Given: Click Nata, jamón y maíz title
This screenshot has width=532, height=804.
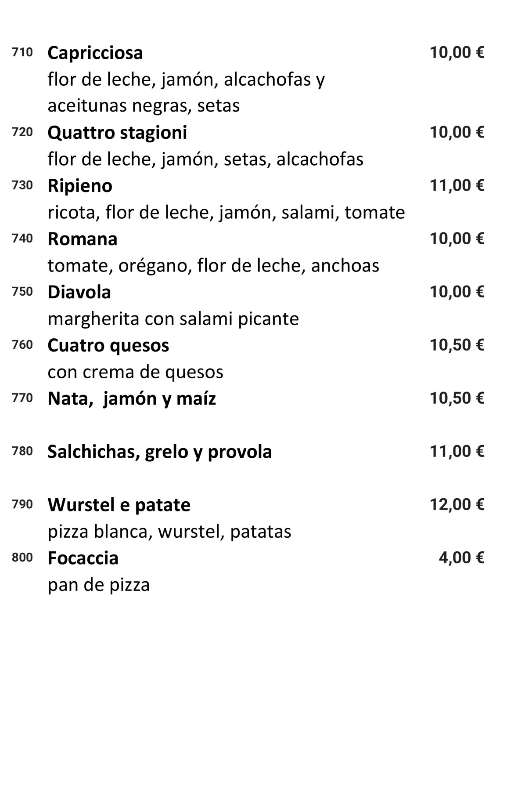Looking at the screenshot, I should pos(131,398).
